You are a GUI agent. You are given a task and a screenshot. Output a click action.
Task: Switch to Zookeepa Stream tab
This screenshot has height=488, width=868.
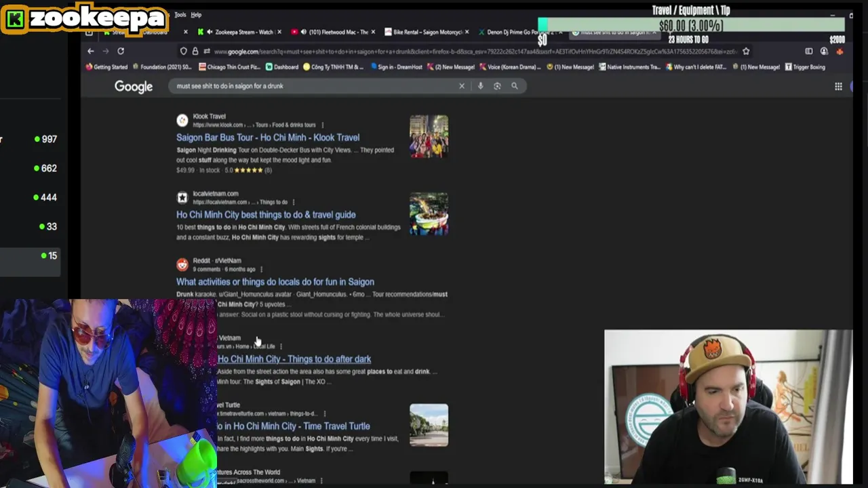(239, 32)
